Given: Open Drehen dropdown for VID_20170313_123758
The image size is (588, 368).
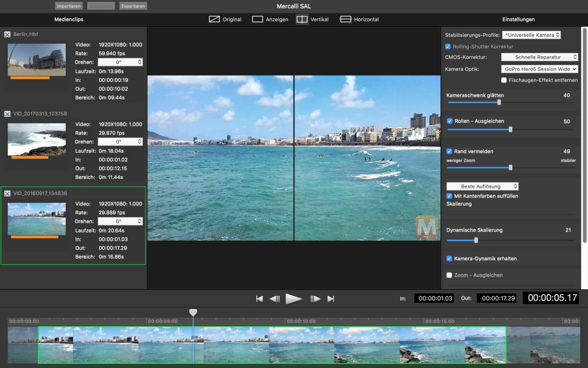Looking at the screenshot, I should (120, 142).
